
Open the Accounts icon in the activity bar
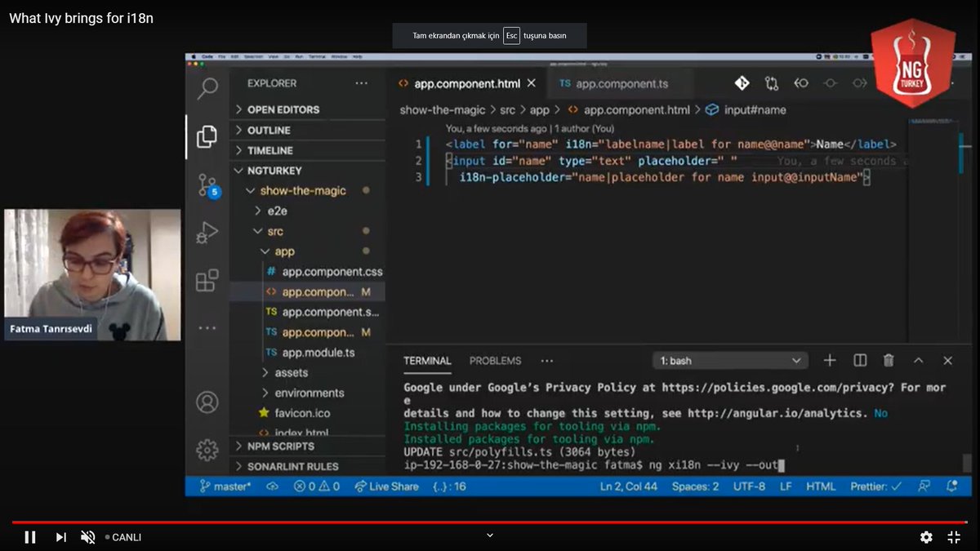coord(207,402)
